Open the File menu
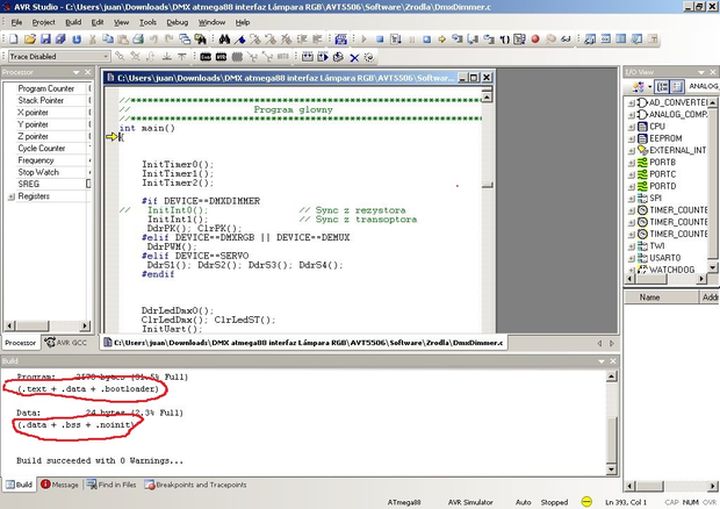 point(17,22)
